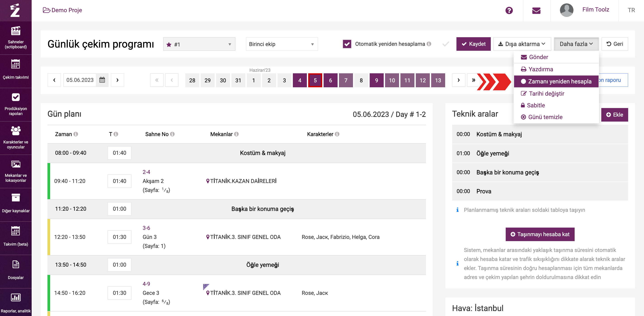Click the help question mark icon
Image resolution: width=644 pixels, height=316 pixels.
(x=509, y=10)
